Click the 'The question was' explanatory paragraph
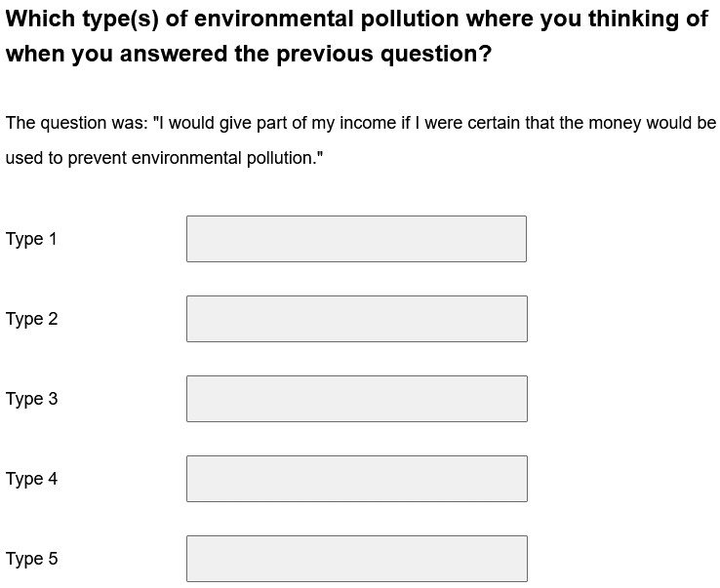720x588 pixels. [360, 140]
